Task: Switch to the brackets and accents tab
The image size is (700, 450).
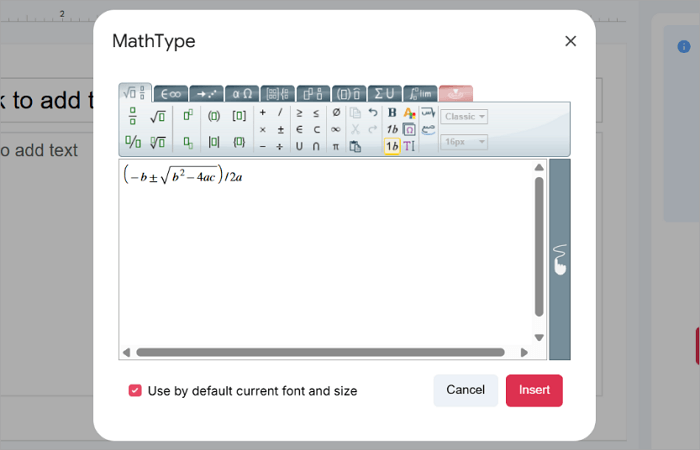Action: tap(349, 94)
